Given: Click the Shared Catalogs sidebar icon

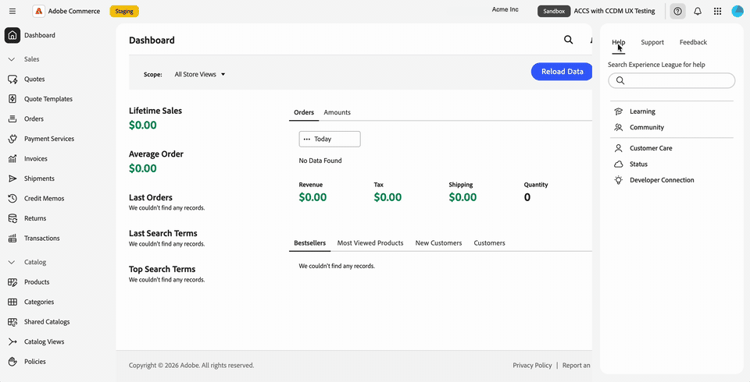Looking at the screenshot, I should point(12,322).
